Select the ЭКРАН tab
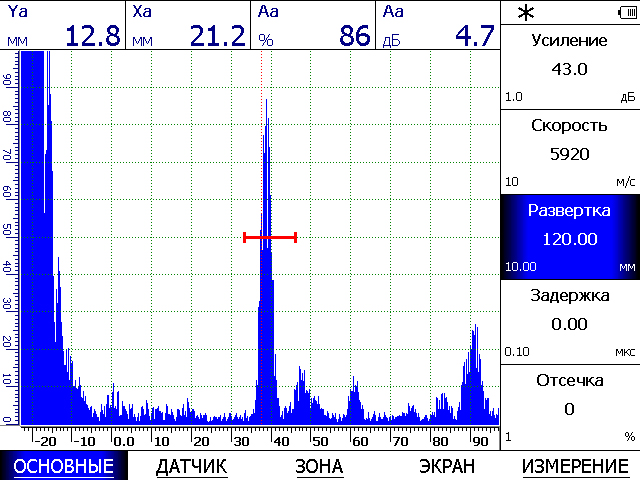 click(446, 466)
